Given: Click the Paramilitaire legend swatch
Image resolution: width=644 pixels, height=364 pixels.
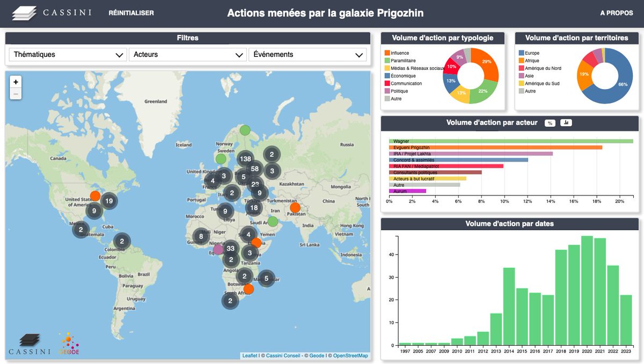Looking at the screenshot, I should click(x=387, y=61).
